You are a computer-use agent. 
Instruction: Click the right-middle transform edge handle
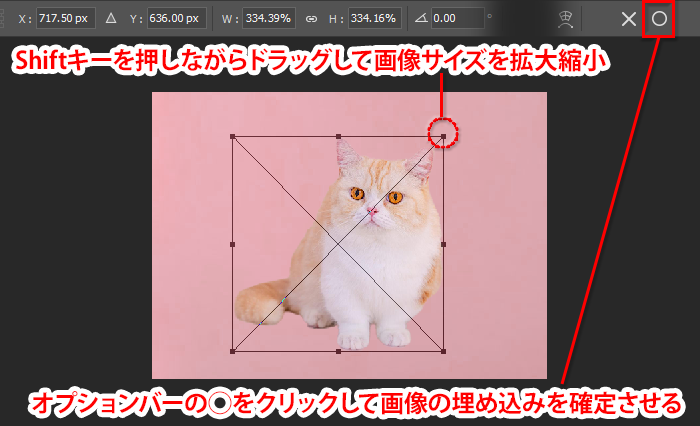(x=443, y=244)
